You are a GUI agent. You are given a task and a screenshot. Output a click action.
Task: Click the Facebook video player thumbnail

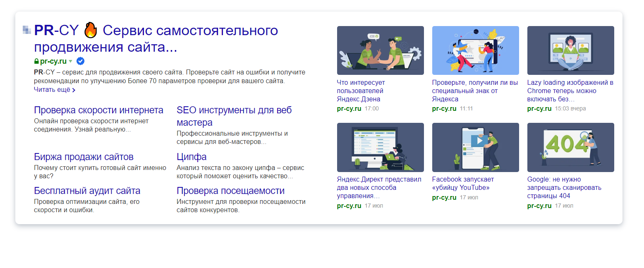(x=476, y=147)
